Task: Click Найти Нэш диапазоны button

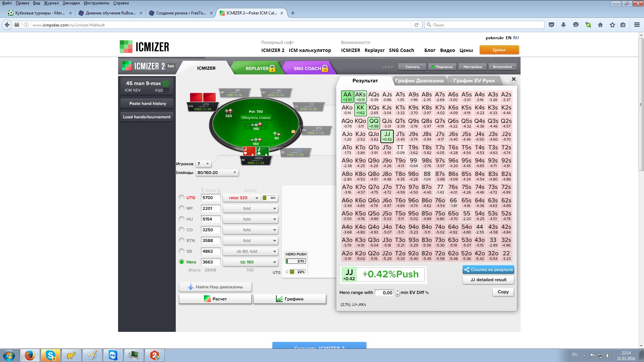Action: (215, 287)
